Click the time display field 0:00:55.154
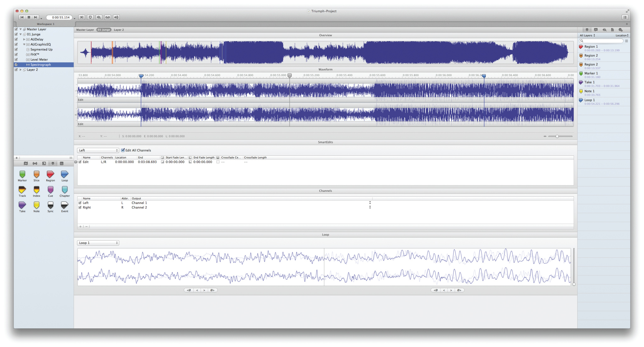 [x=60, y=17]
